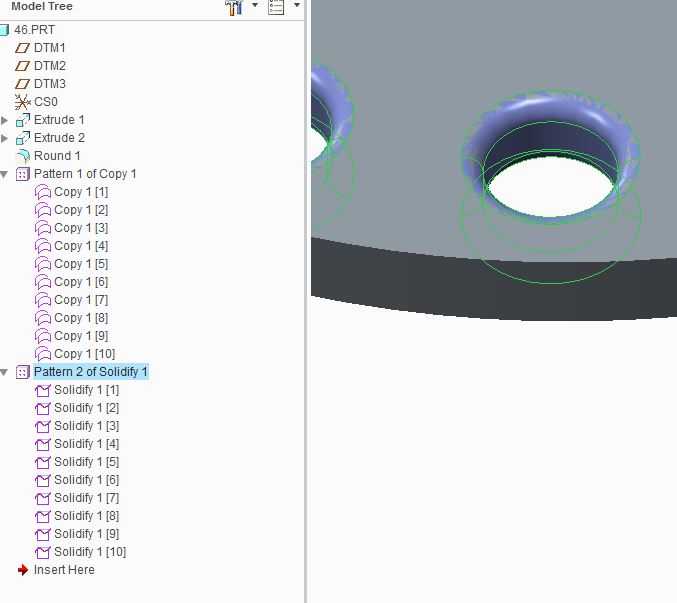The height and width of the screenshot is (603, 677).
Task: Click the Solidify 1 [1] feature icon
Action: pos(43,390)
